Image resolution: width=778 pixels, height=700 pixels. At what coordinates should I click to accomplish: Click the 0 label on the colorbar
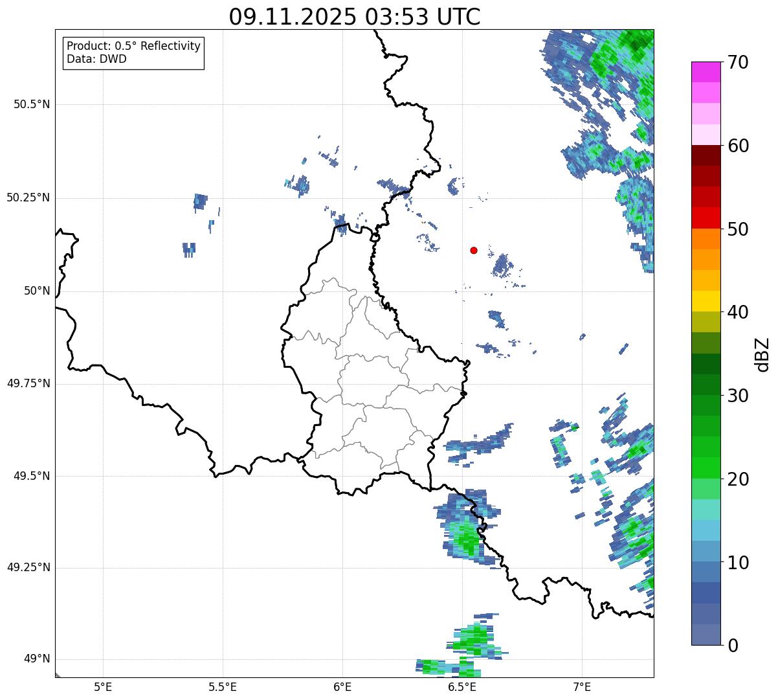click(733, 646)
